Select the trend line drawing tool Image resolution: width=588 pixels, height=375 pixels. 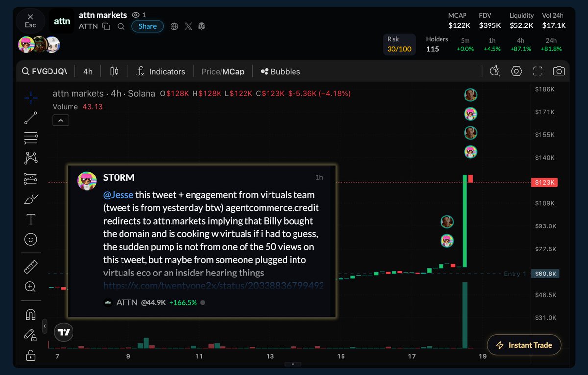(31, 118)
